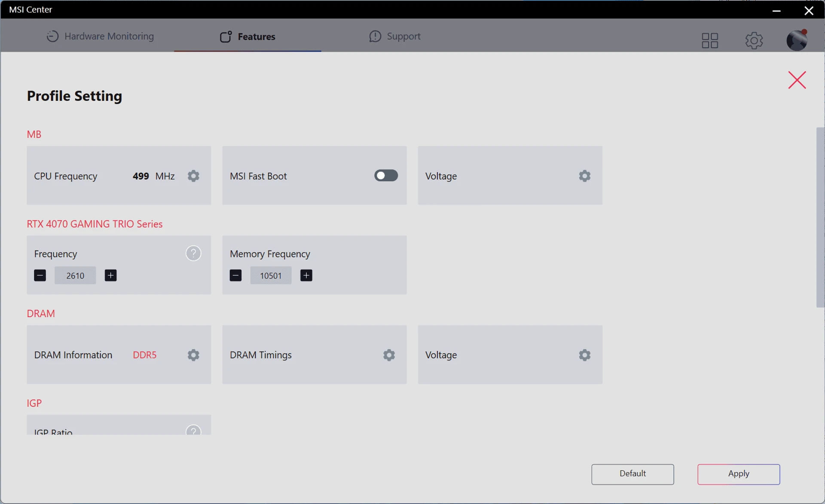The height and width of the screenshot is (504, 825).
Task: Edit the Memory Frequency value 10501
Action: pos(271,275)
